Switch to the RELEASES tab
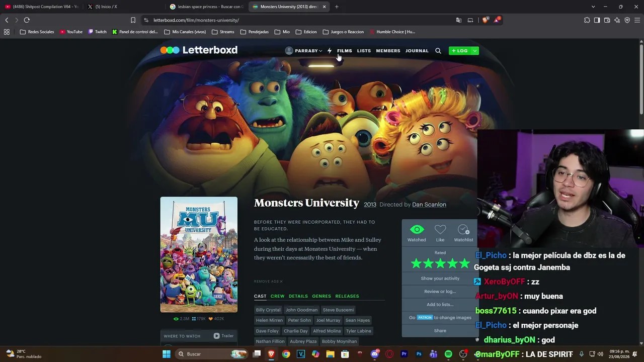 point(347,296)
